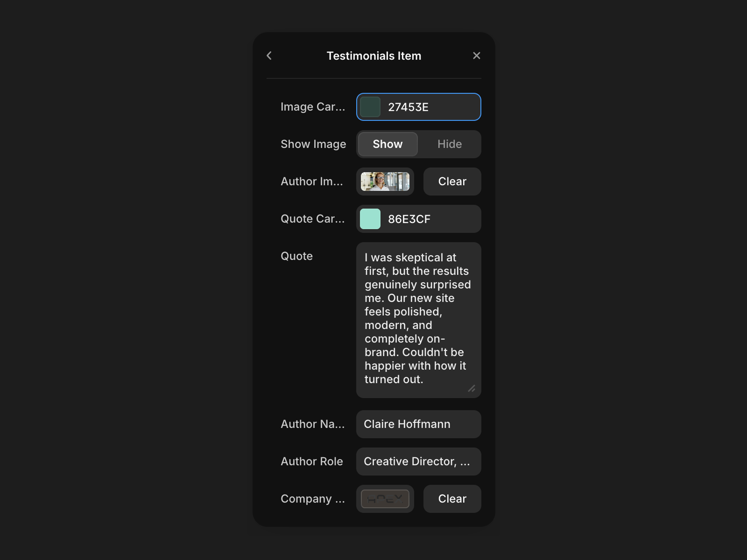Click the Image Car... label
Screen dimensions: 747x560
click(x=313, y=107)
